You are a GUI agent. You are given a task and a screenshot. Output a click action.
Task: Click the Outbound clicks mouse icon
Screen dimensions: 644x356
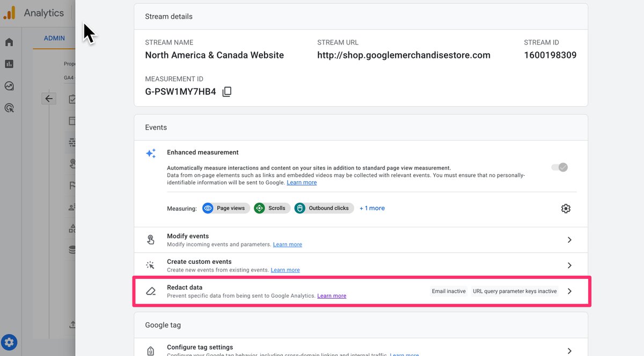point(300,208)
